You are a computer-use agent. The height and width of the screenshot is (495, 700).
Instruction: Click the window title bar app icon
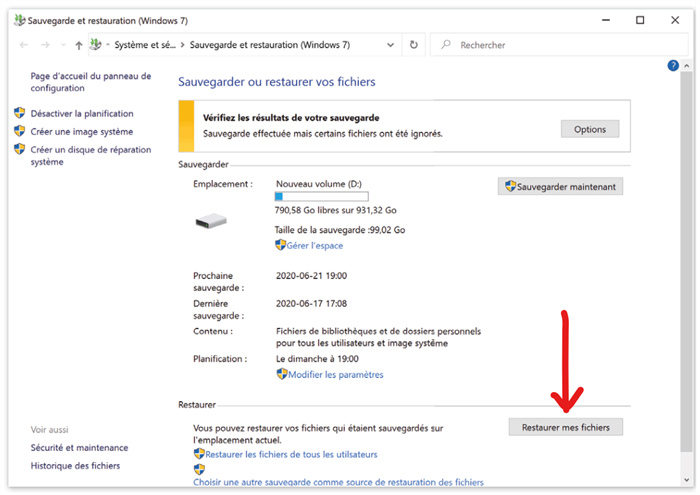point(19,20)
